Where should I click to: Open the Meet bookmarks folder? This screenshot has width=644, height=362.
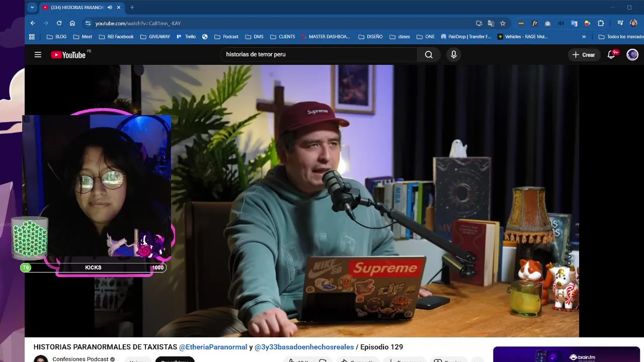(x=83, y=37)
